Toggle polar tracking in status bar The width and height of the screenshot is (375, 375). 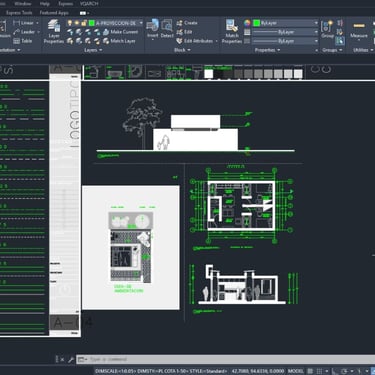tap(345, 371)
